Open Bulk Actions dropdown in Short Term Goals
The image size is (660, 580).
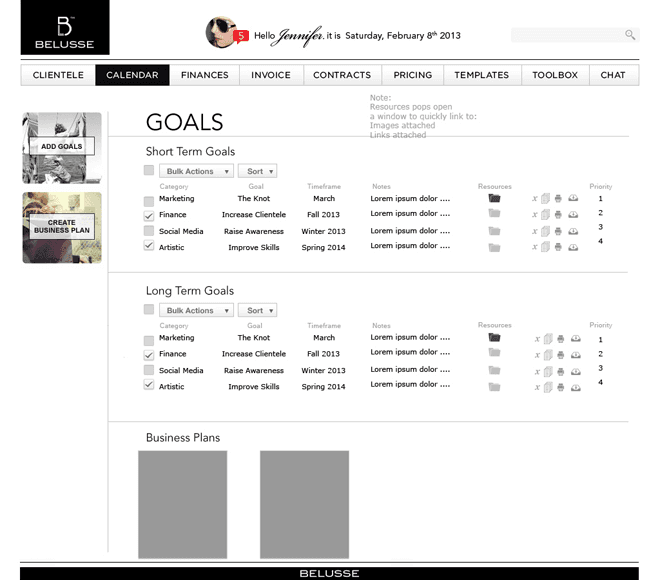[x=196, y=171]
